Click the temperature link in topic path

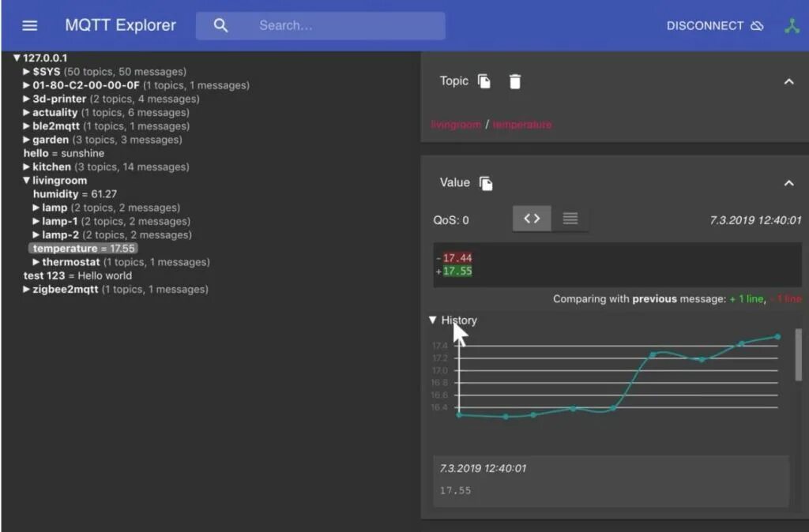coord(522,125)
